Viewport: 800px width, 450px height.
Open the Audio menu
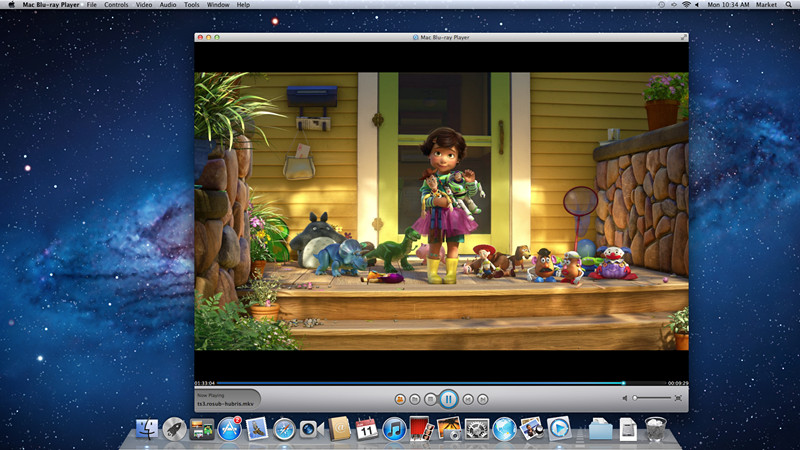tap(168, 5)
